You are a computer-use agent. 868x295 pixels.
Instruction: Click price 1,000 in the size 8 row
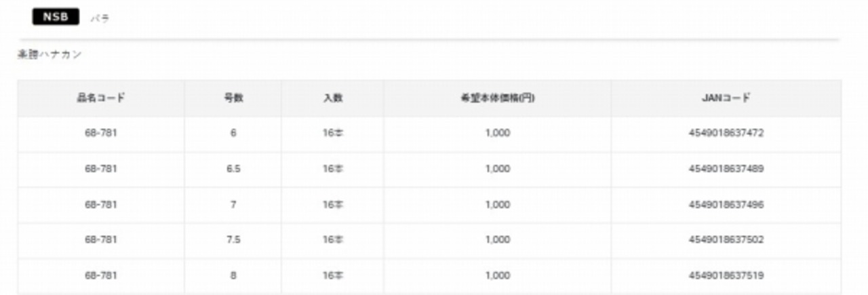[x=498, y=276]
